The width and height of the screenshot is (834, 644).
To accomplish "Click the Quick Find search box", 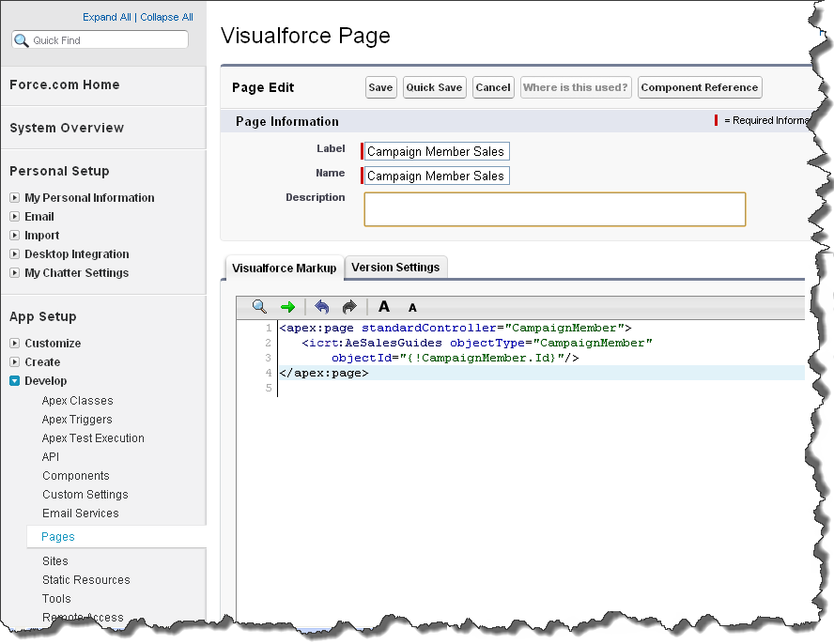I will click(x=107, y=40).
